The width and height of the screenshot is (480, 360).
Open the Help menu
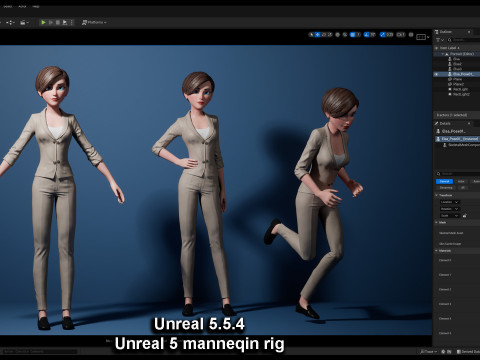[36, 6]
